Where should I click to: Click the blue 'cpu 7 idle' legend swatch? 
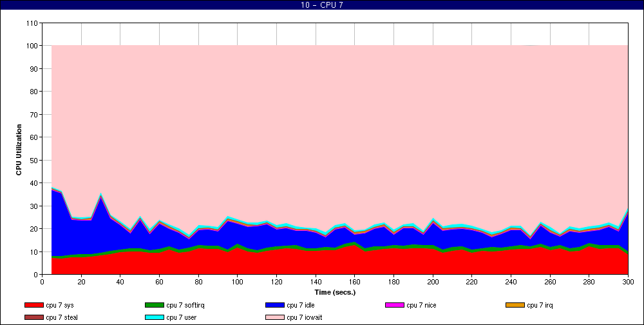[275, 305]
